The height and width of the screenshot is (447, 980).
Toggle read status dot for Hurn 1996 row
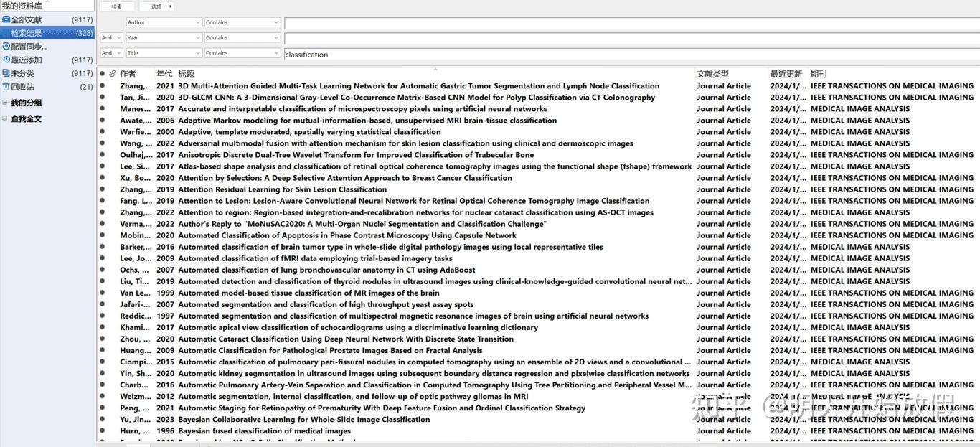(x=103, y=431)
